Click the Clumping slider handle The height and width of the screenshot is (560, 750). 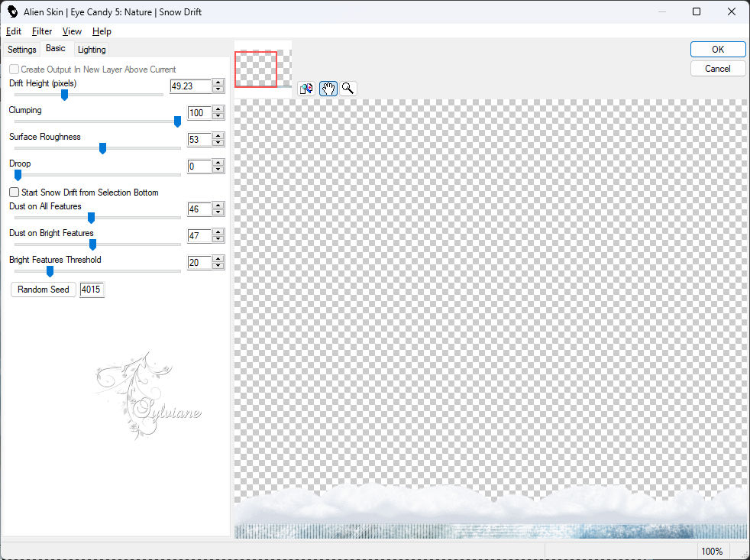(x=177, y=121)
